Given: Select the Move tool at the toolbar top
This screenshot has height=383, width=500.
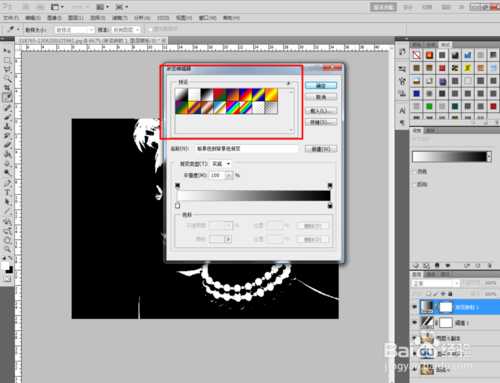Looking at the screenshot, I should (x=7, y=51).
